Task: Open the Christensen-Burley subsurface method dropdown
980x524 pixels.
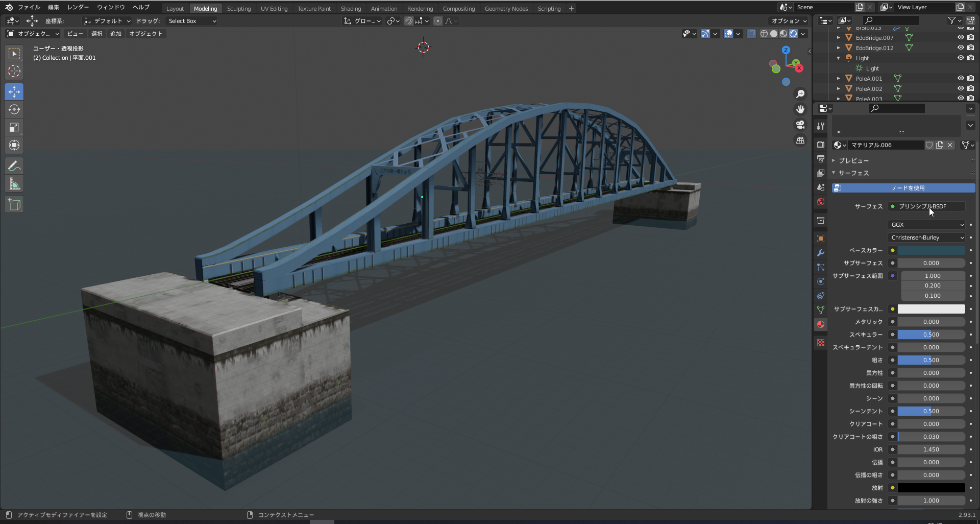Action: point(926,237)
